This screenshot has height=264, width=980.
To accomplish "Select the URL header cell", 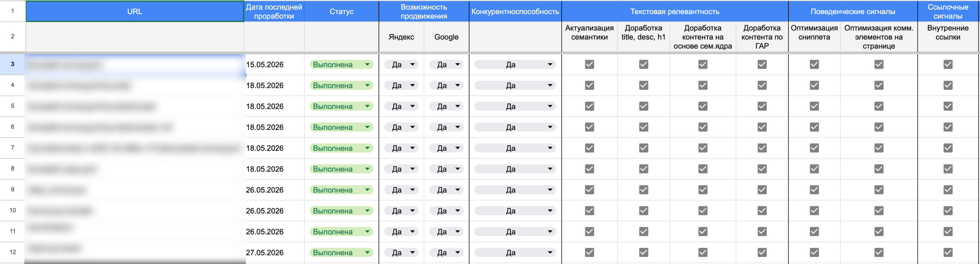I will [134, 11].
